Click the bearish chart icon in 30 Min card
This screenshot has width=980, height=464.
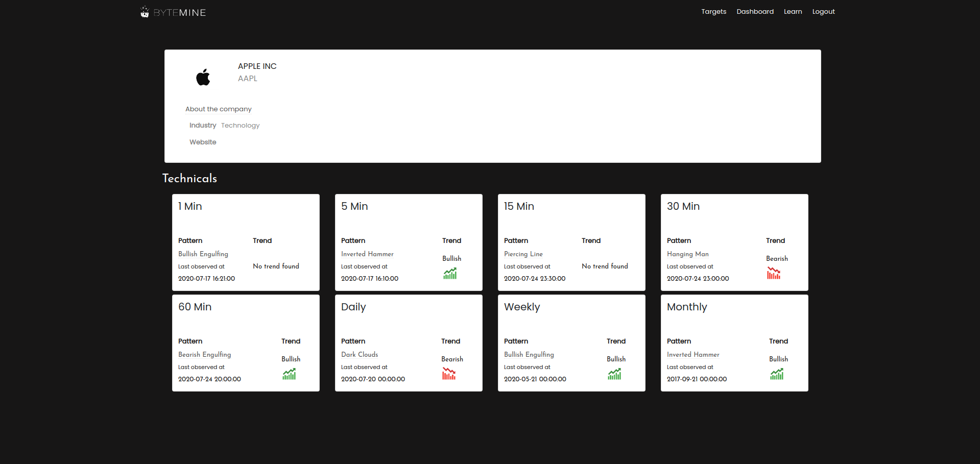774,274
